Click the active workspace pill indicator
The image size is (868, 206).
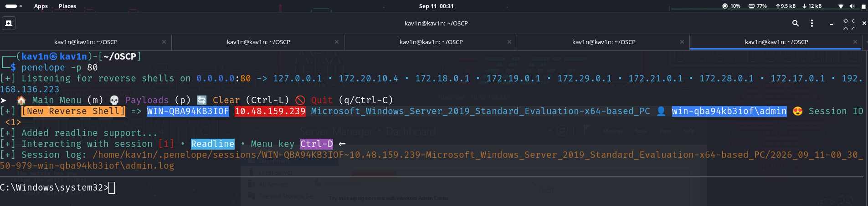11,6
